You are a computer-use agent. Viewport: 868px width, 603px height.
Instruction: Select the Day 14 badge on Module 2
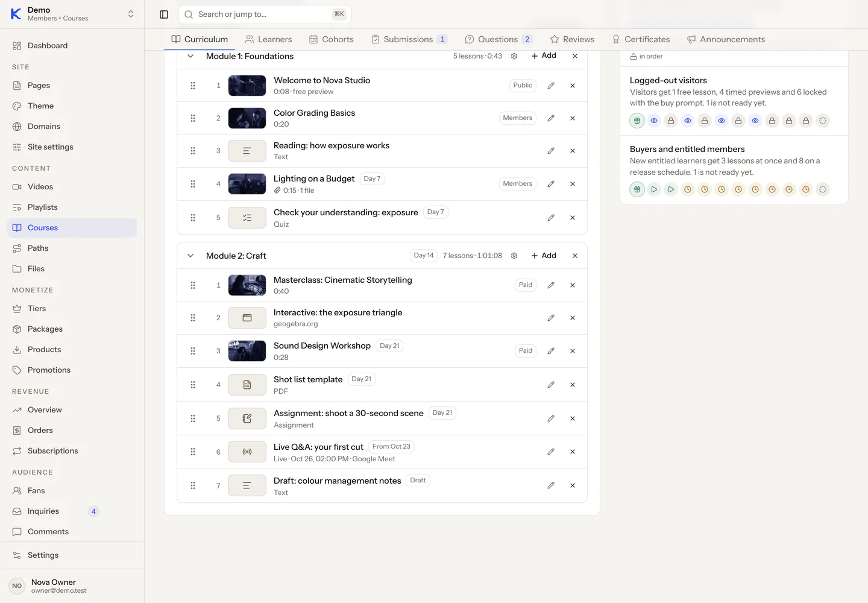(x=424, y=256)
